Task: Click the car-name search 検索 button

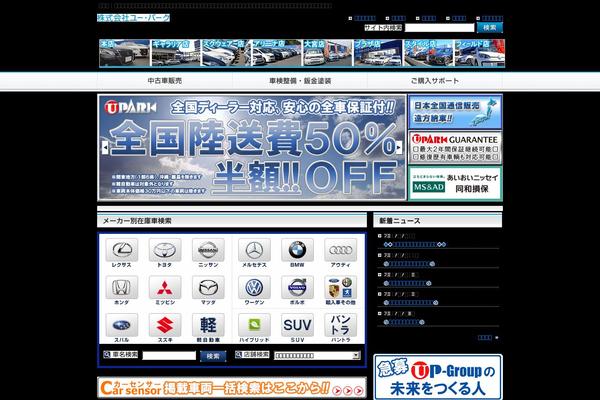Action: point(213,356)
